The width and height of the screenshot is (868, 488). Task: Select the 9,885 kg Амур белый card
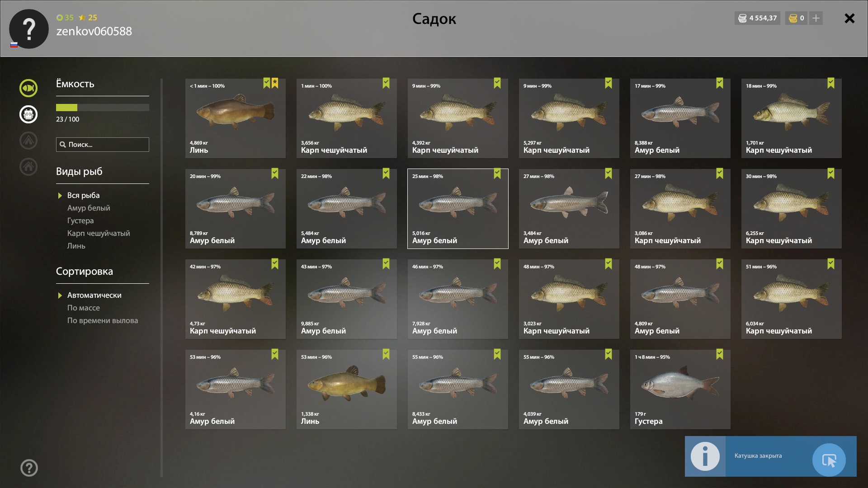click(347, 299)
